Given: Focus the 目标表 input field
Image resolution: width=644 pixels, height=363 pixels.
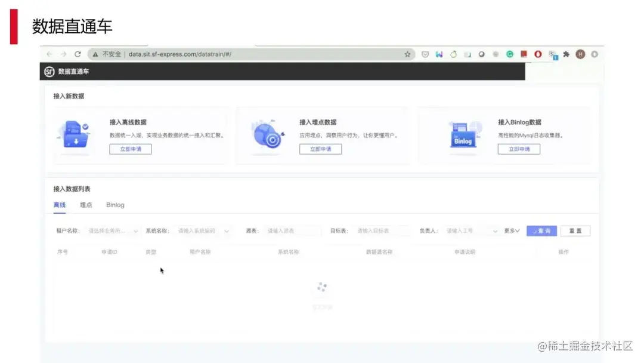Looking at the screenshot, I should [x=382, y=231].
